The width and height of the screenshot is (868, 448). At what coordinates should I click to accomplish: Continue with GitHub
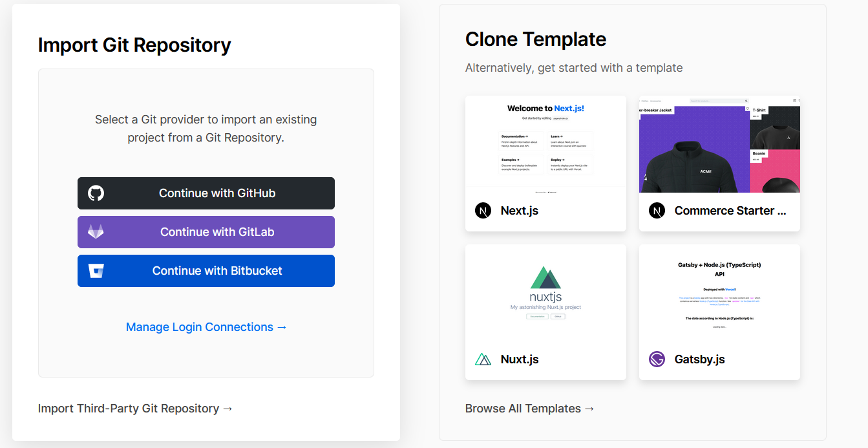(x=206, y=193)
